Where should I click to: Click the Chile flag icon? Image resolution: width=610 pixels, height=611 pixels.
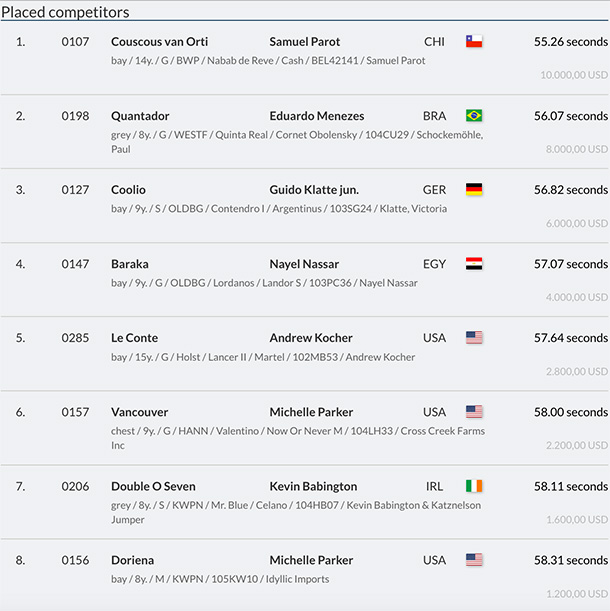click(x=474, y=42)
